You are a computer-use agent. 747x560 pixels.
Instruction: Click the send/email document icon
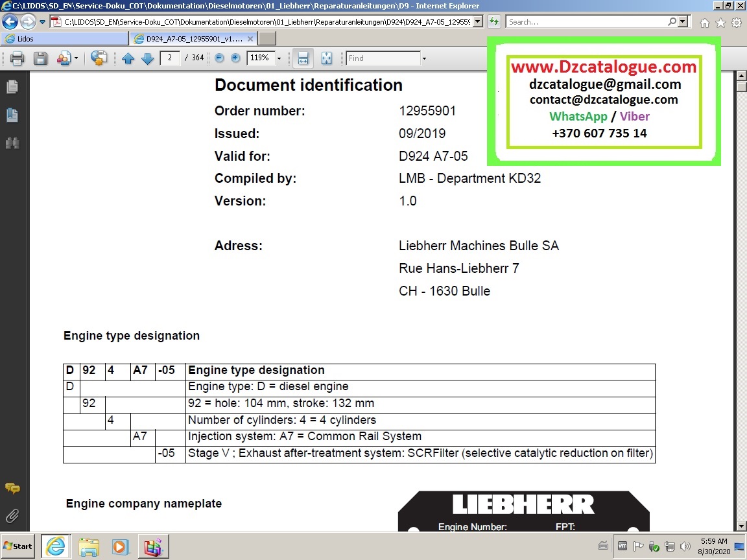(99, 58)
